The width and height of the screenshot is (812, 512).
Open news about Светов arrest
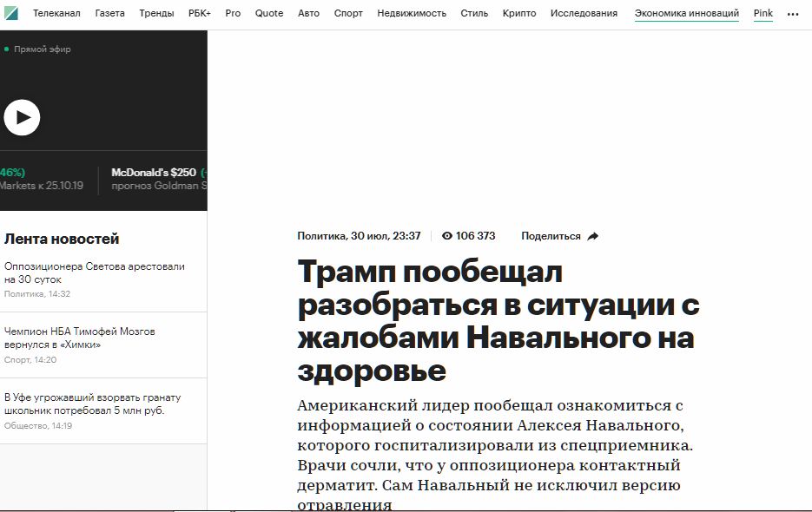(94, 273)
